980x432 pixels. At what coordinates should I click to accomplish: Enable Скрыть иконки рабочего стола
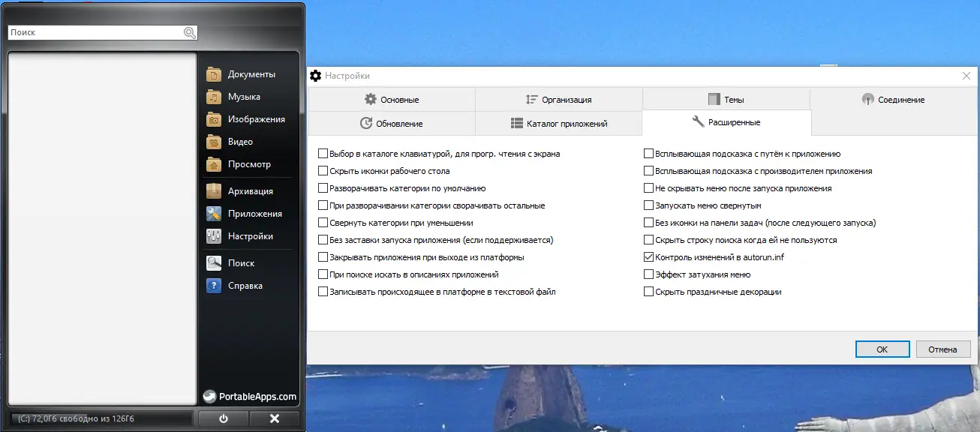point(324,170)
